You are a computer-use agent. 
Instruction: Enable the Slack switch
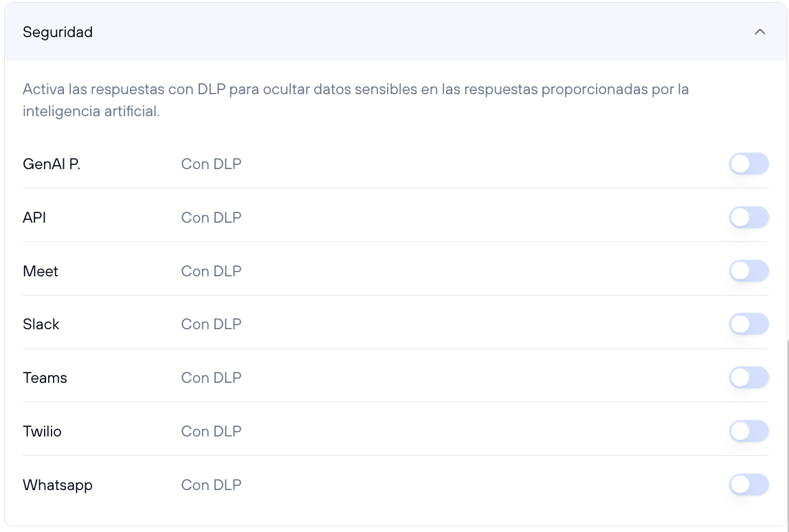748,324
